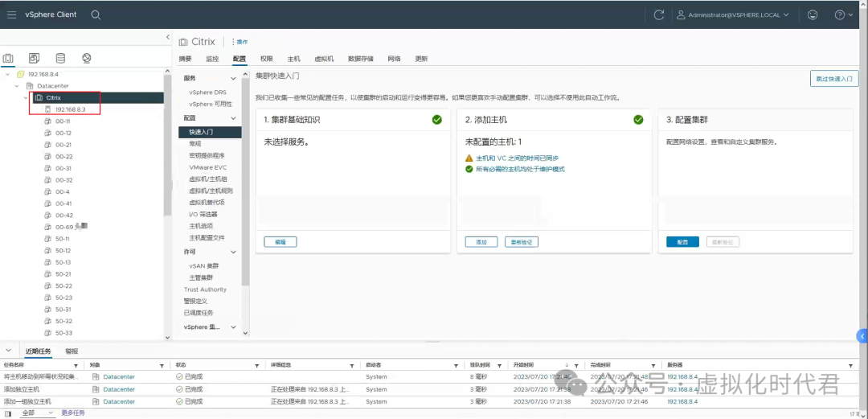Select the Datacenter item in the tree
868x419 pixels.
click(52, 86)
